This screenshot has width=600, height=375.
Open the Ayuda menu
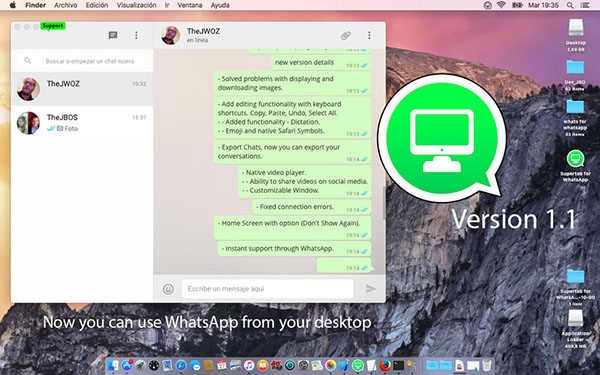pyautogui.click(x=220, y=5)
